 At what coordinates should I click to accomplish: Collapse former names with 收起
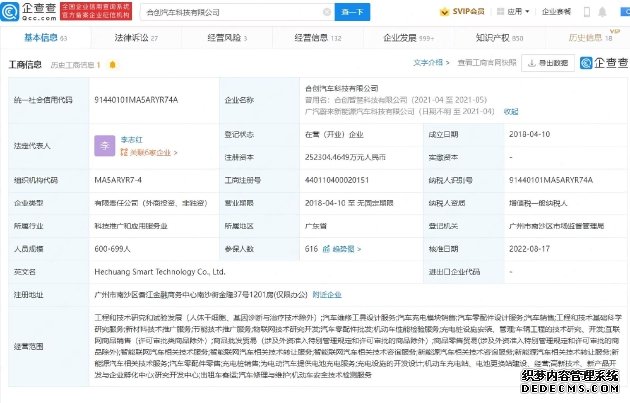click(x=511, y=112)
